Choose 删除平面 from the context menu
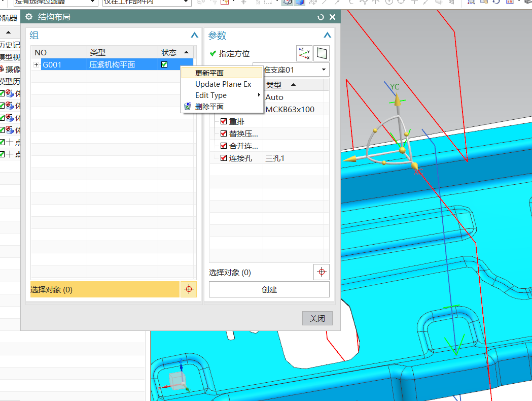Screen dimensions: 532x401 point(222,107)
